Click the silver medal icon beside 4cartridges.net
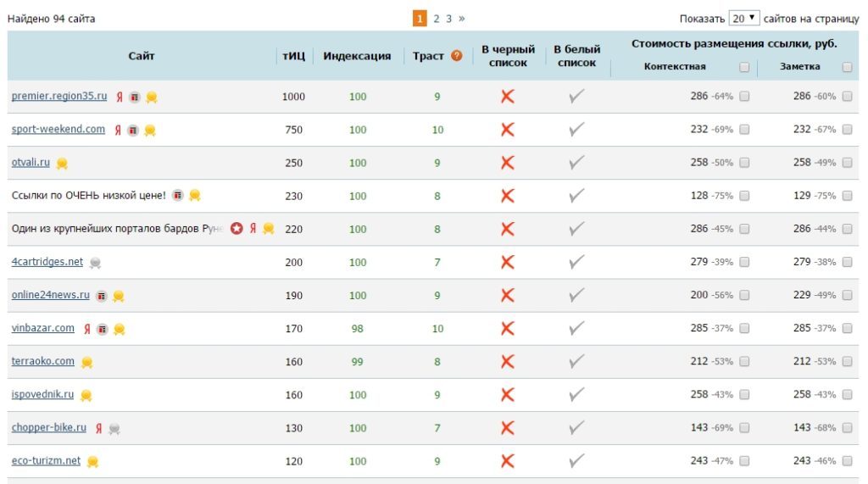The height and width of the screenshot is (484, 868). click(x=95, y=263)
